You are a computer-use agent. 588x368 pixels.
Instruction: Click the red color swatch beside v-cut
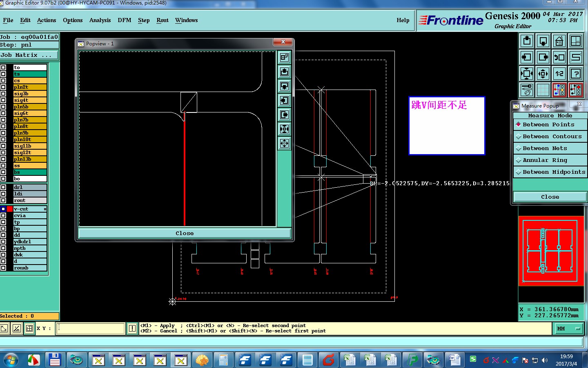point(10,209)
